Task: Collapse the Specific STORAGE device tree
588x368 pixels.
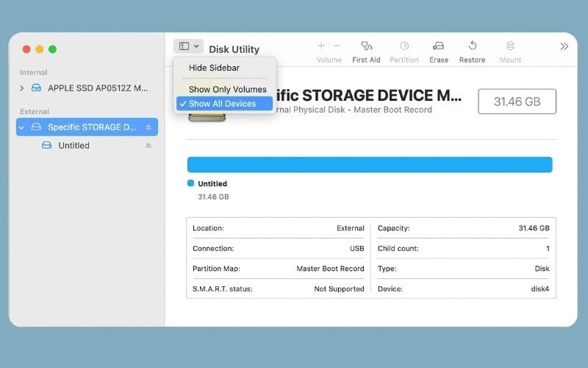Action: click(22, 127)
